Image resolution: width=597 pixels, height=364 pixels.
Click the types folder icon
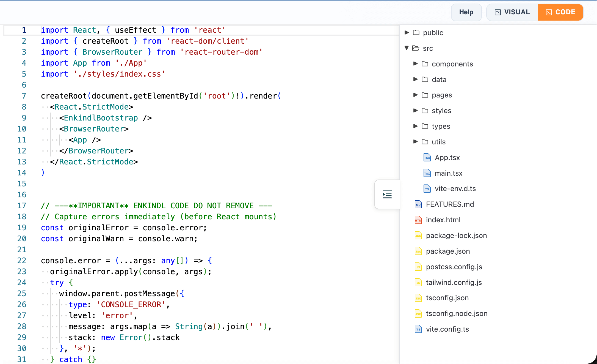425,126
